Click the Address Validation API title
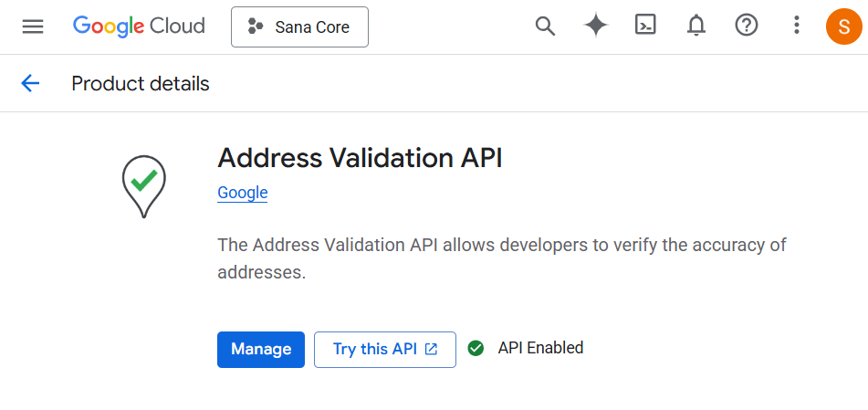The width and height of the screenshot is (868, 410). tap(360, 158)
